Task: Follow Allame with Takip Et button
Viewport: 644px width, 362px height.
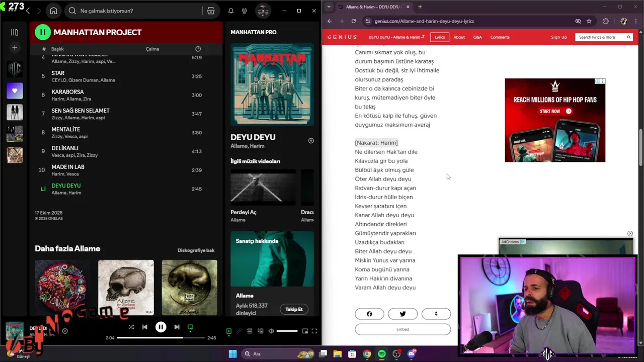Action: point(294,309)
